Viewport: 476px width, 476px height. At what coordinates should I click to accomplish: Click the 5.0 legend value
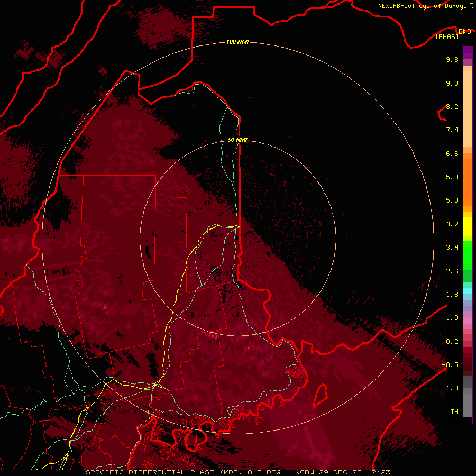click(452, 200)
